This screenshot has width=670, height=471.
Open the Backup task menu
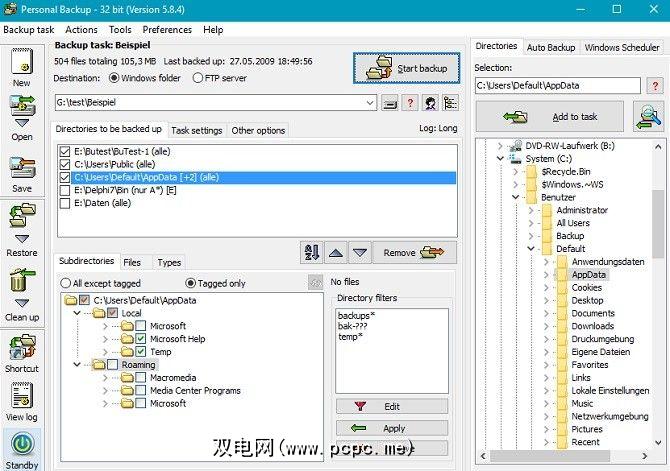[x=29, y=29]
